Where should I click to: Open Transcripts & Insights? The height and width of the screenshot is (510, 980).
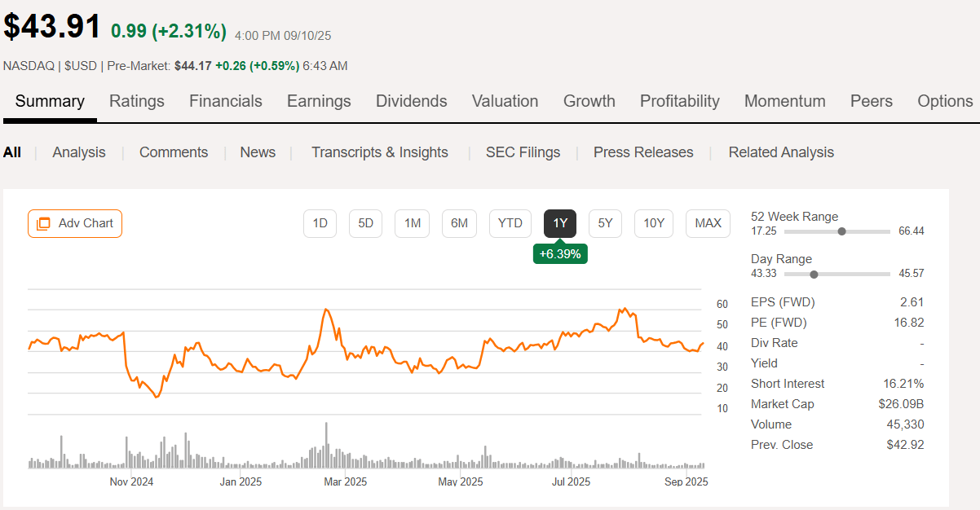pos(379,152)
